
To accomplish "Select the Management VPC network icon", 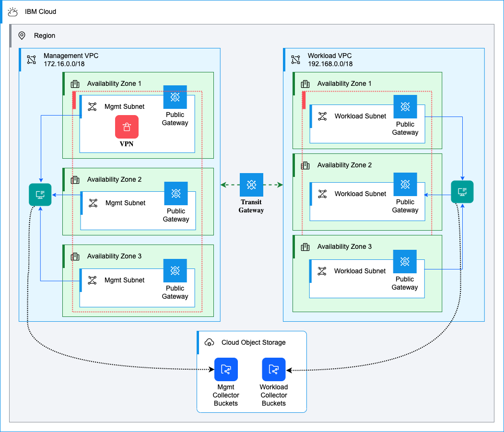I will click(x=32, y=60).
